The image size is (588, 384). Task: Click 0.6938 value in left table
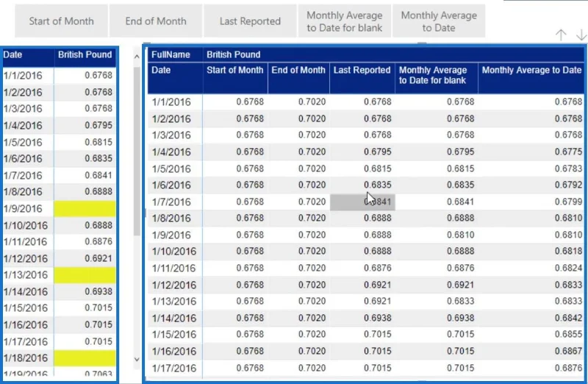[98, 291]
